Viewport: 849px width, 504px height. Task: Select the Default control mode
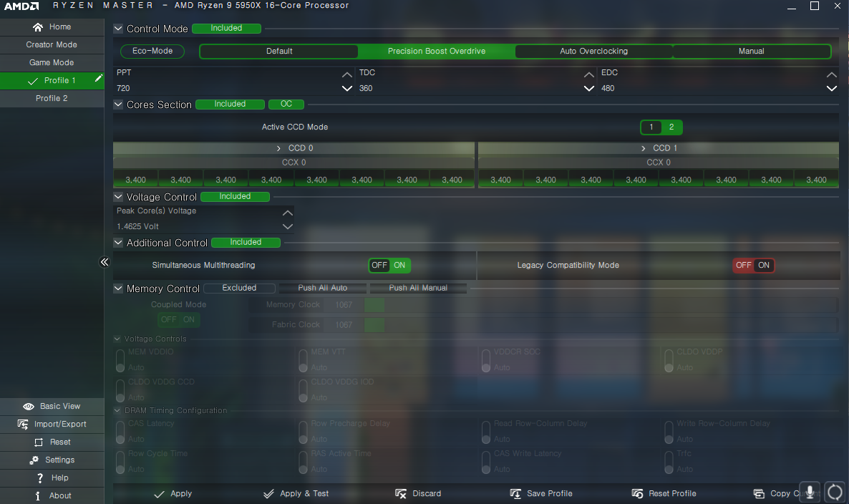pyautogui.click(x=279, y=52)
